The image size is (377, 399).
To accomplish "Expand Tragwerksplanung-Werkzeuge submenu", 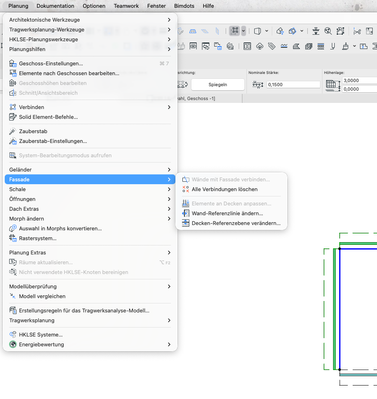I will point(90,30).
